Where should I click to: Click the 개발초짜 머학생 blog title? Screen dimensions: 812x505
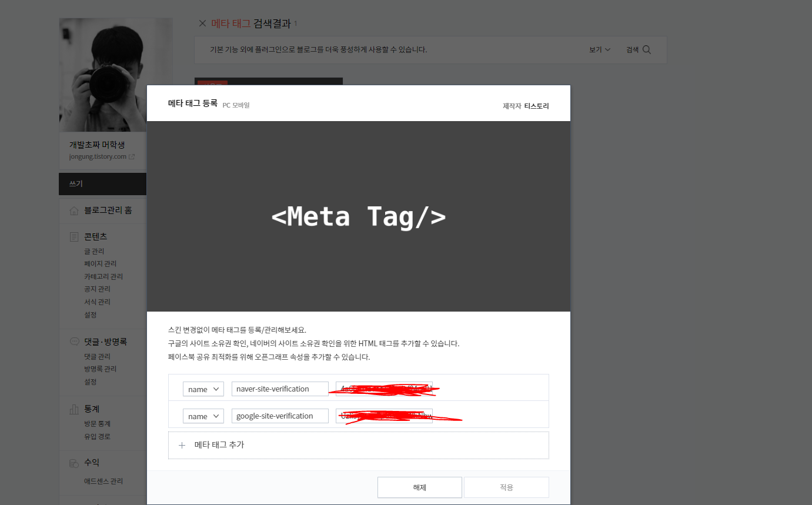click(x=97, y=145)
